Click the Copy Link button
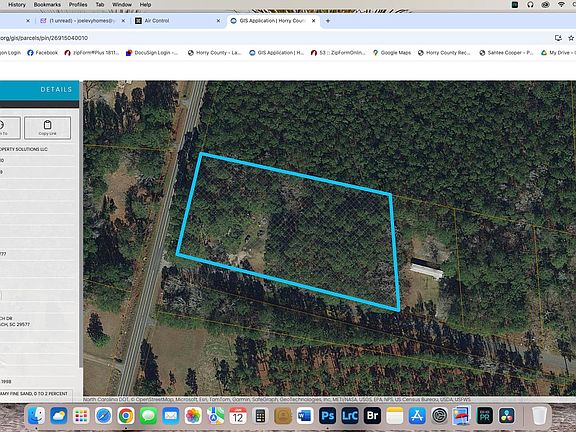The image size is (576, 432). pyautogui.click(x=47, y=128)
